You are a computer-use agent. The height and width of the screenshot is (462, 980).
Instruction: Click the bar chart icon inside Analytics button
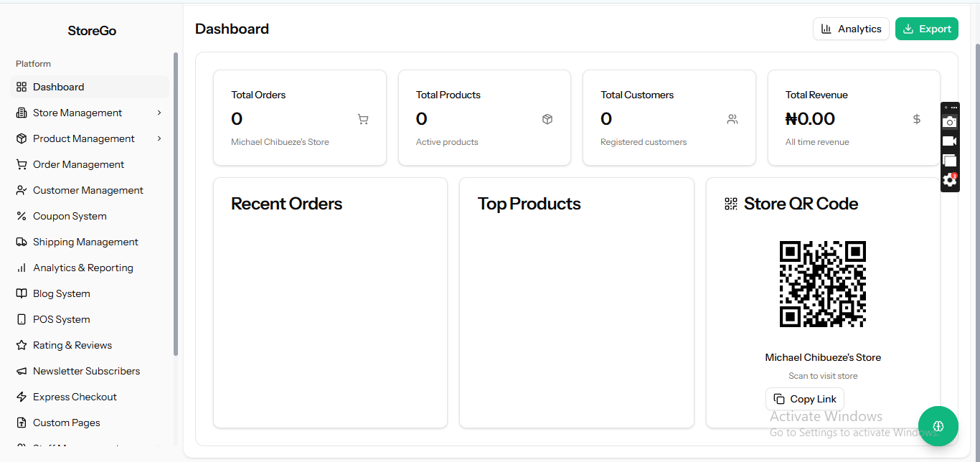click(826, 29)
